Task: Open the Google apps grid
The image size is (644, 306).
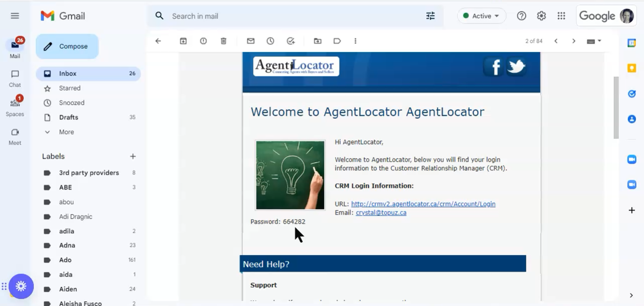Action: (x=562, y=16)
